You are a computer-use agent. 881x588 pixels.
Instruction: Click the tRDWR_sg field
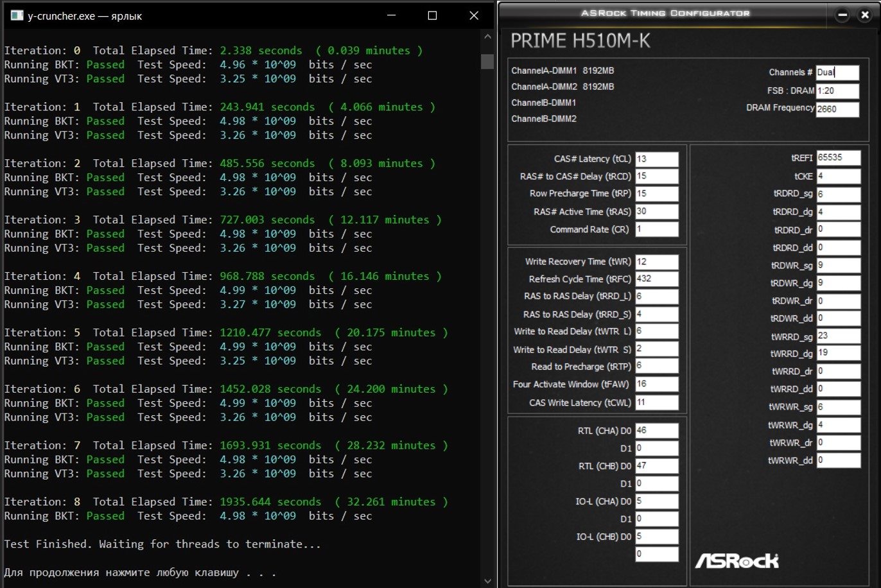click(x=838, y=265)
